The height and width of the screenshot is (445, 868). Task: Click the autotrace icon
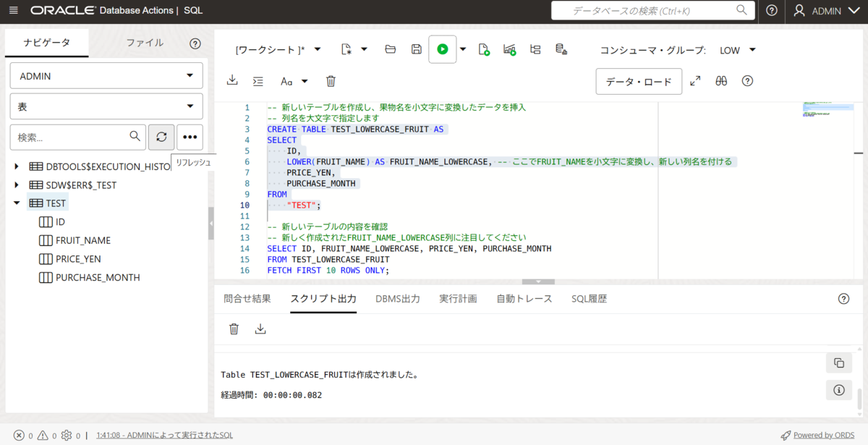pyautogui.click(x=535, y=49)
